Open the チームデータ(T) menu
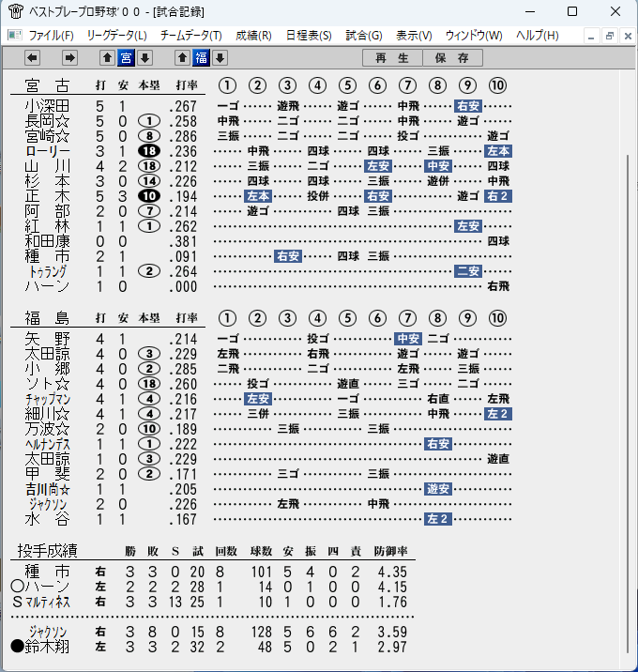The image size is (638, 672). click(x=191, y=35)
